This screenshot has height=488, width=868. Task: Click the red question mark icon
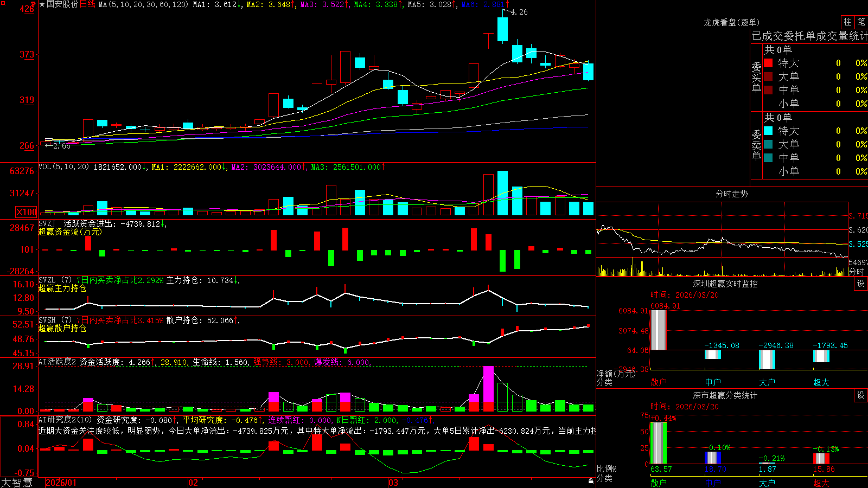click(33, 4)
